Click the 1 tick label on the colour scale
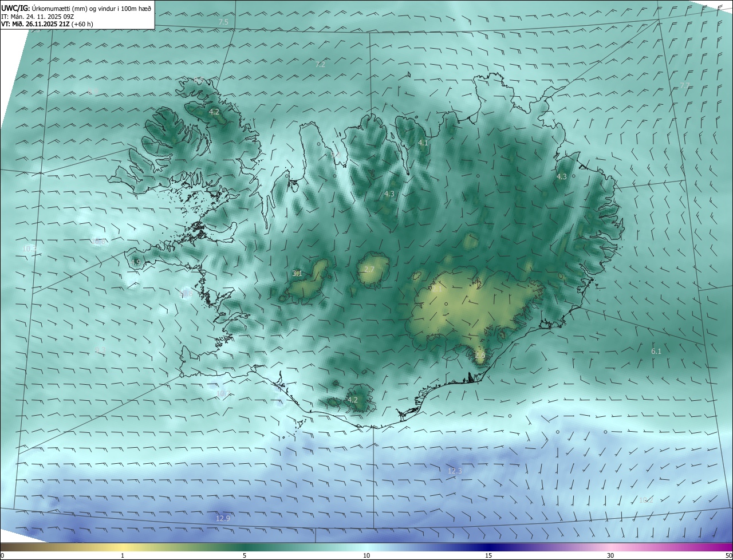 tap(123, 556)
